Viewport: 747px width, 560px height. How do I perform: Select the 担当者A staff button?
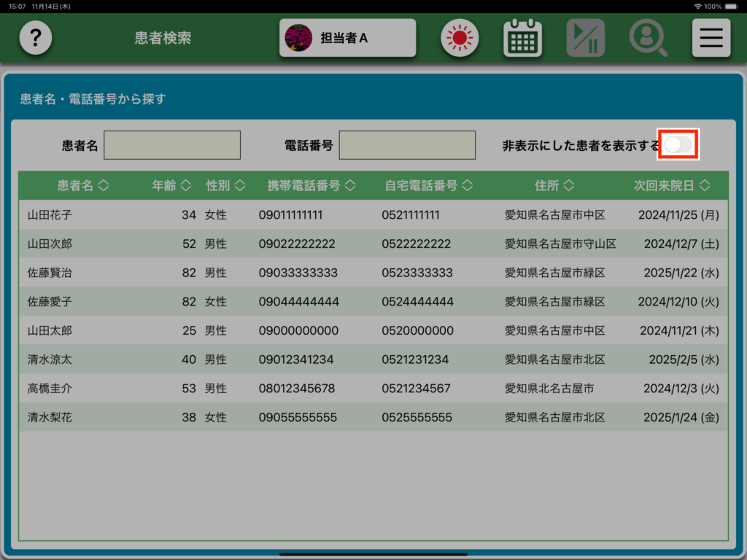pos(348,38)
